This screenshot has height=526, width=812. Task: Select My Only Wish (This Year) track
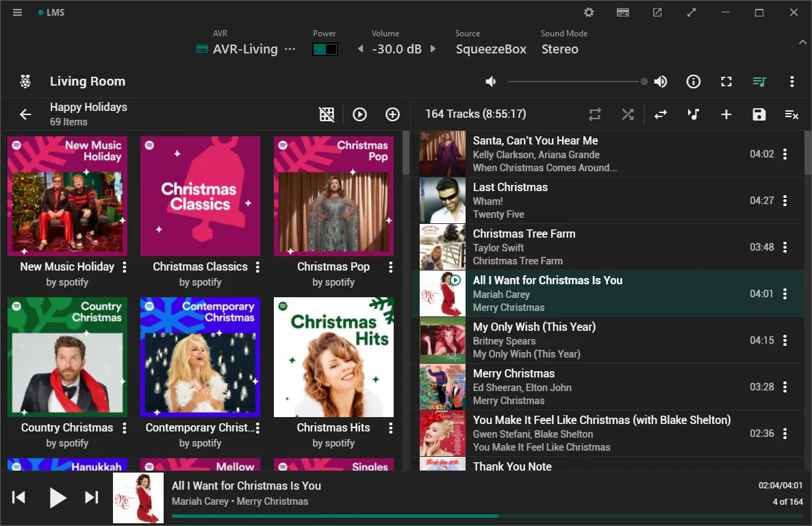[x=609, y=340]
